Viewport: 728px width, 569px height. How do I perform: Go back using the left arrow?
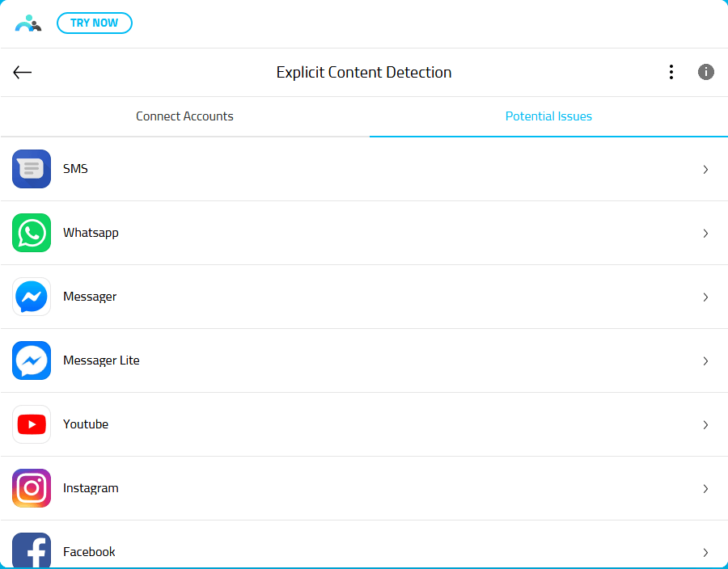click(x=23, y=72)
